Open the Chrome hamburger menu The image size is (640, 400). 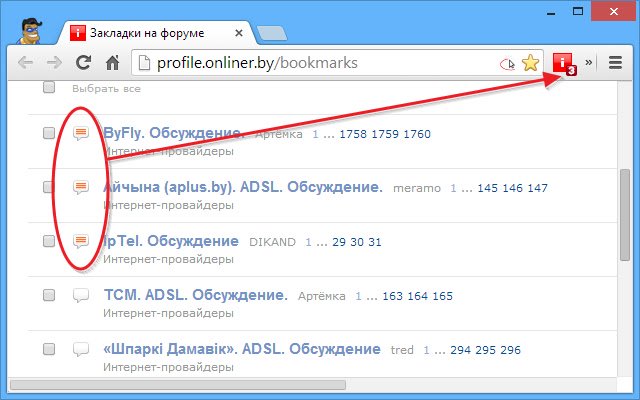pos(615,62)
